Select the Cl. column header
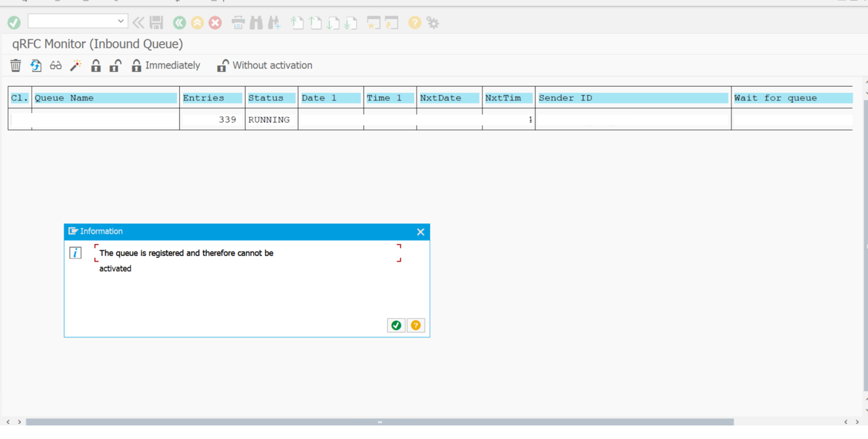This screenshot has height=439, width=868. pyautogui.click(x=20, y=98)
